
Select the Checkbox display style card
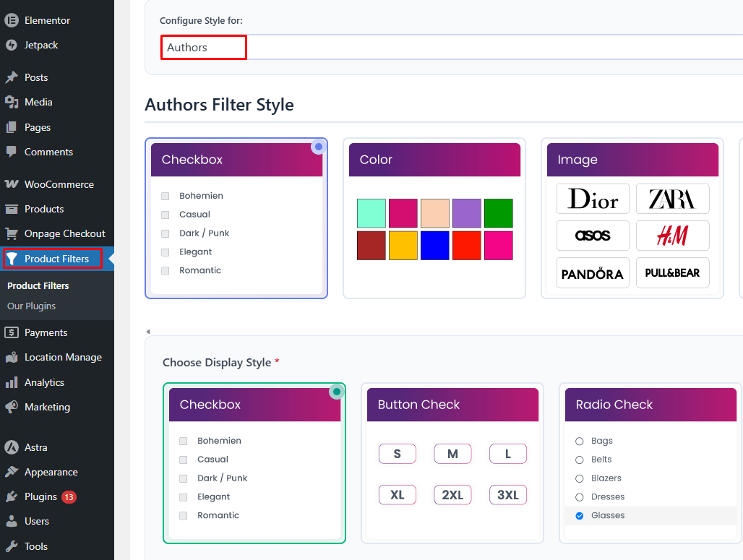(254, 464)
